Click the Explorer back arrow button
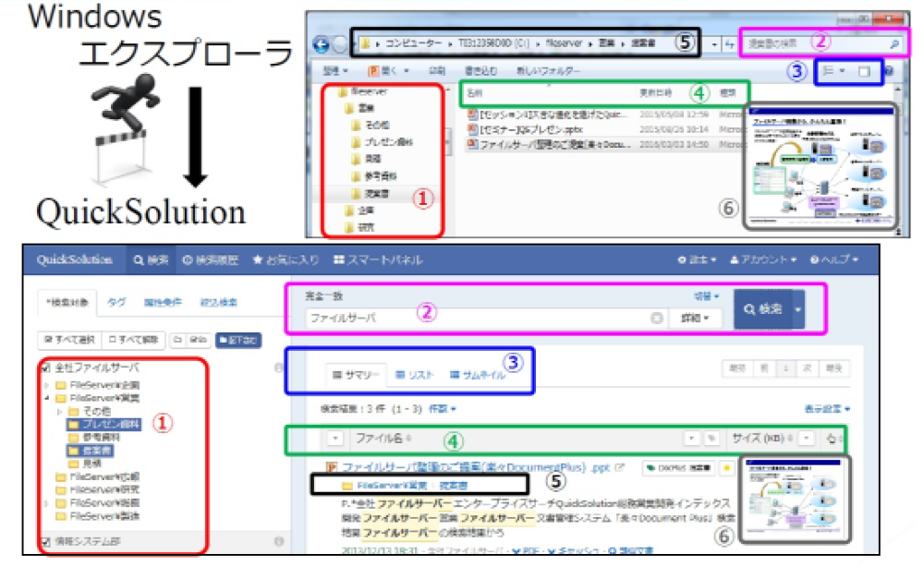 (322, 44)
